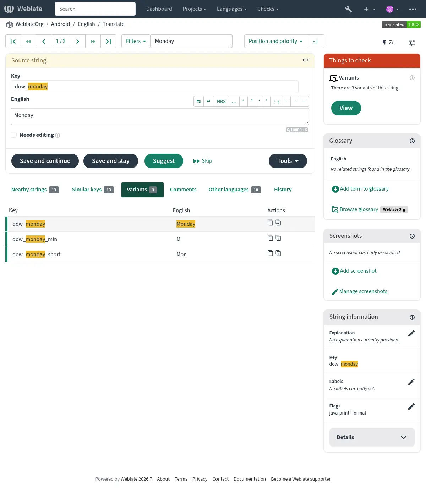
Task: Open the History tab
Action: (283, 190)
